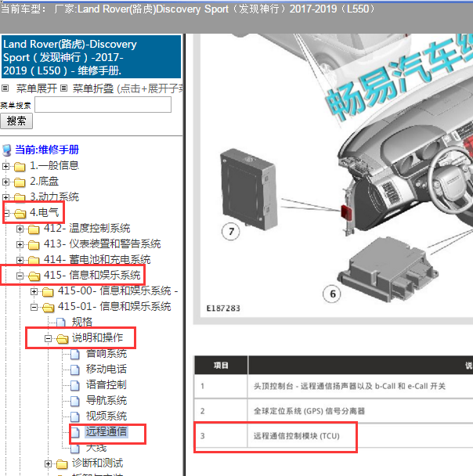The width and height of the screenshot is (473, 476).
Task: Collapse the 415-01- 信息和娱乐系统 node
Action: click(34, 307)
